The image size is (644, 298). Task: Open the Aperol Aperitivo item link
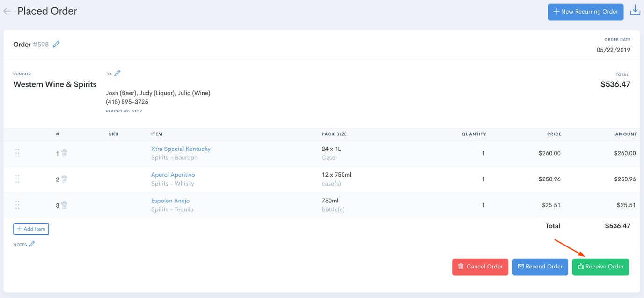[173, 175]
